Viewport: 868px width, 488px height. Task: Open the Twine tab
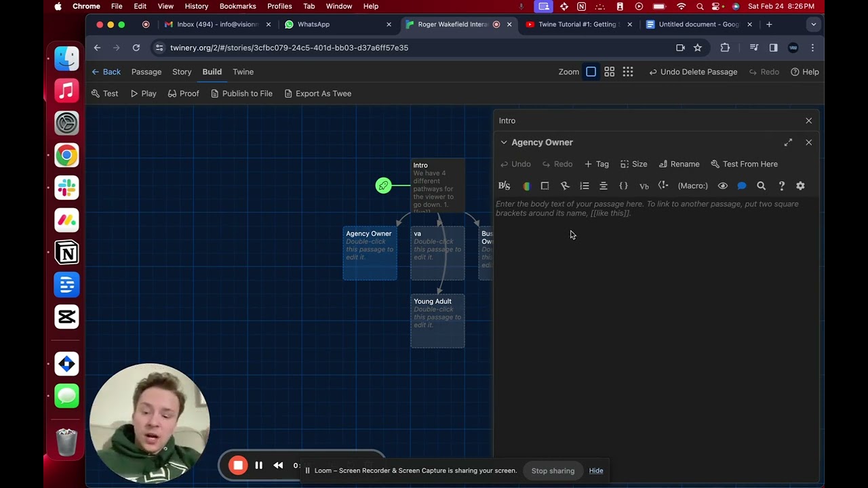coord(243,72)
